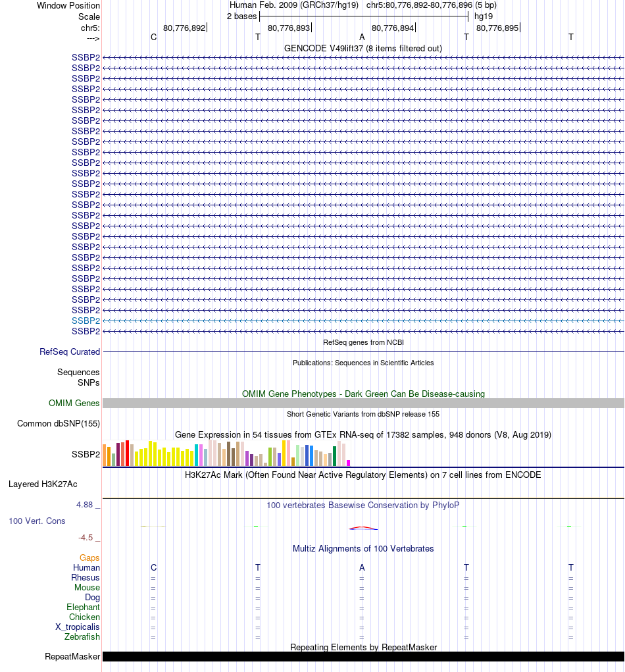Open the 100 Vert. Cons track label
Image resolution: width=625 pixels, height=672 pixels.
37,521
